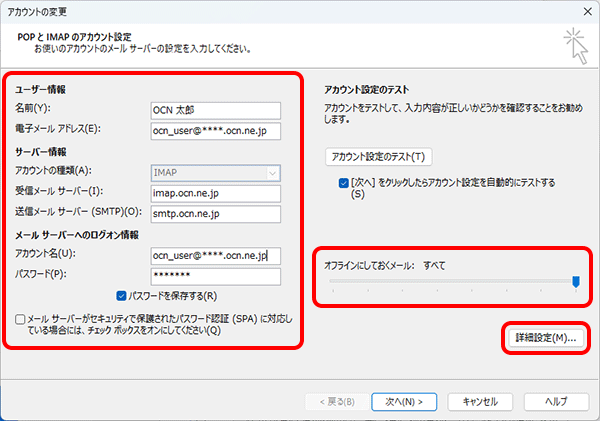This screenshot has height=421, width=600.
Task: Select the 送信メール サーバー (SMTP) field
Action: coord(216,213)
